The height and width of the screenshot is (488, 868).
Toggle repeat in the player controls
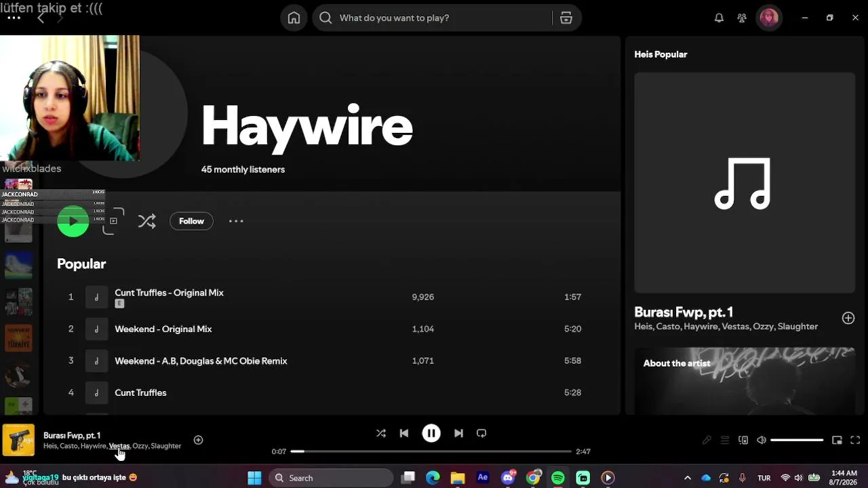pyautogui.click(x=481, y=433)
